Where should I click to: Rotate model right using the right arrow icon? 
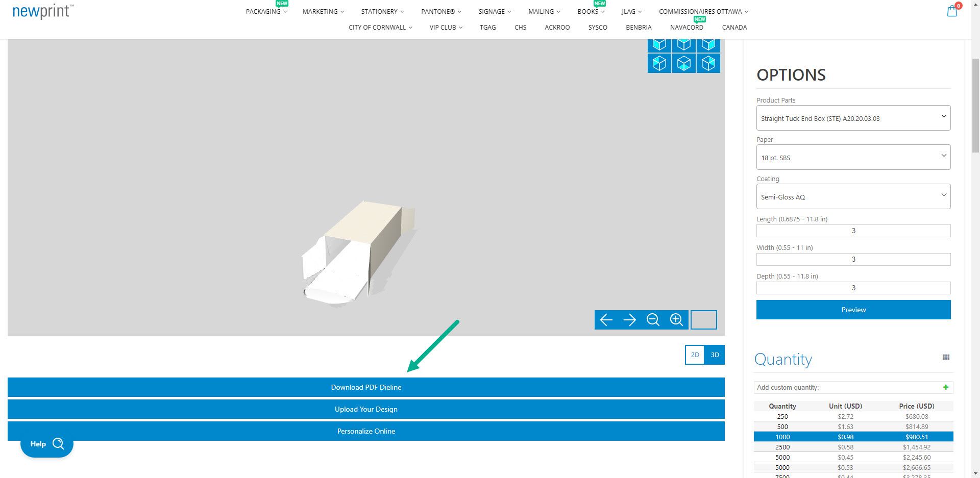[x=629, y=320]
